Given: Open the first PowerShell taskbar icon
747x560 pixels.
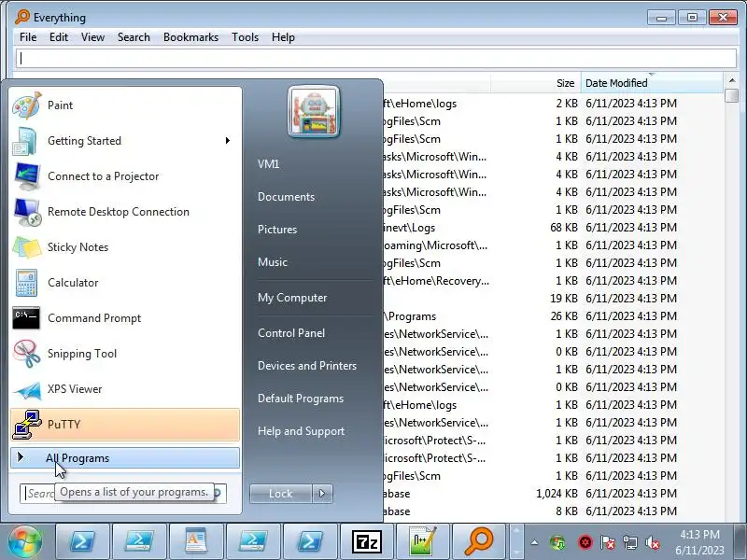Looking at the screenshot, I should (x=83, y=541).
